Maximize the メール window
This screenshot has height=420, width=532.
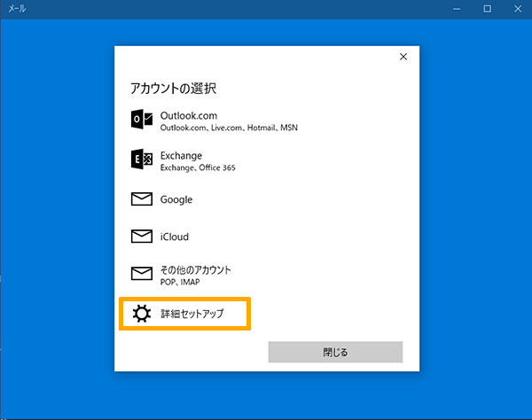[487, 9]
